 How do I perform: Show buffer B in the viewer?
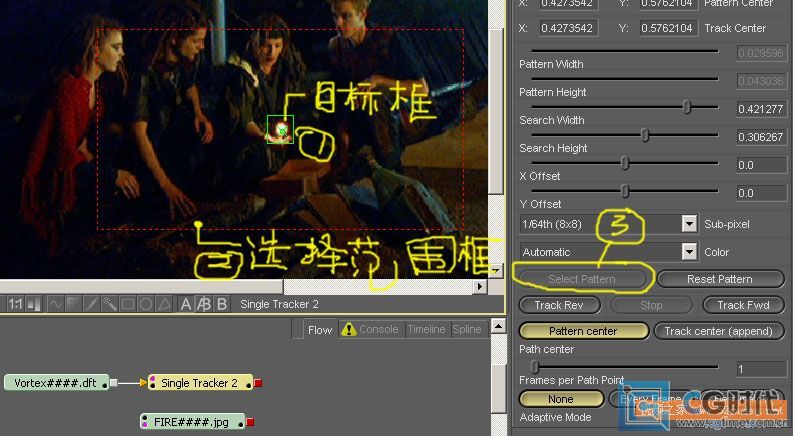pyautogui.click(x=222, y=304)
